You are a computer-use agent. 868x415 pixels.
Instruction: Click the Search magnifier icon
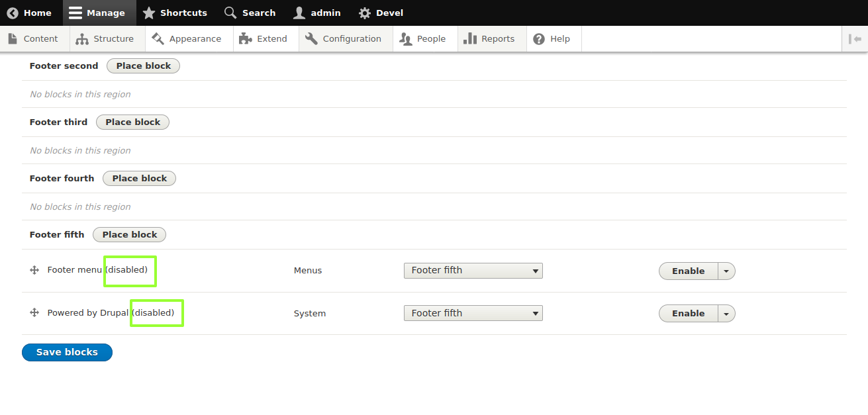coord(230,13)
